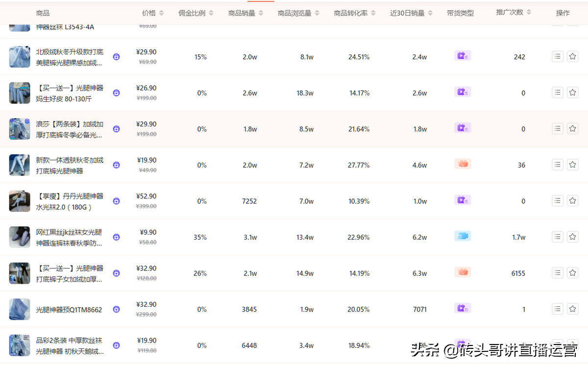The width and height of the screenshot is (588, 368).
Task: Open details list icon for 北极绒 row
Action: pos(558,57)
